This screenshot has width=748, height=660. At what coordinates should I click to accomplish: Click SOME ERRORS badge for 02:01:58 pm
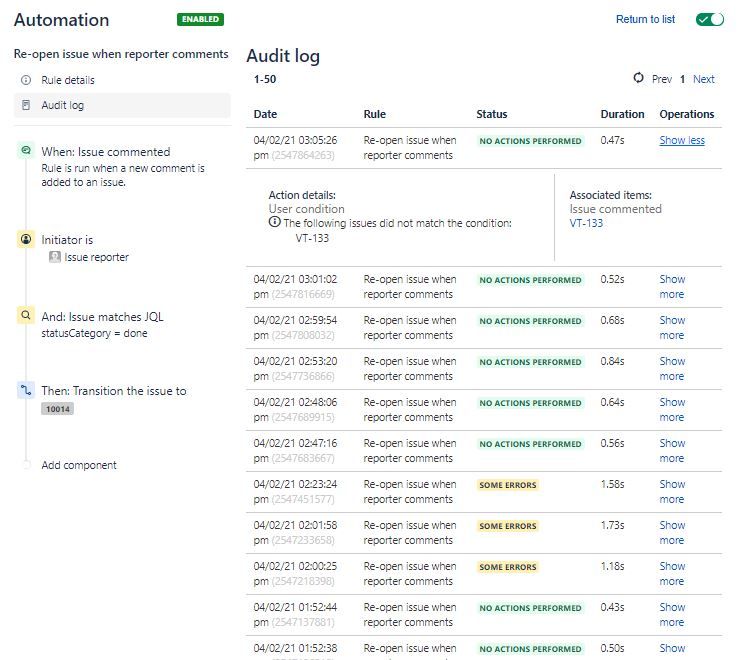coord(508,526)
